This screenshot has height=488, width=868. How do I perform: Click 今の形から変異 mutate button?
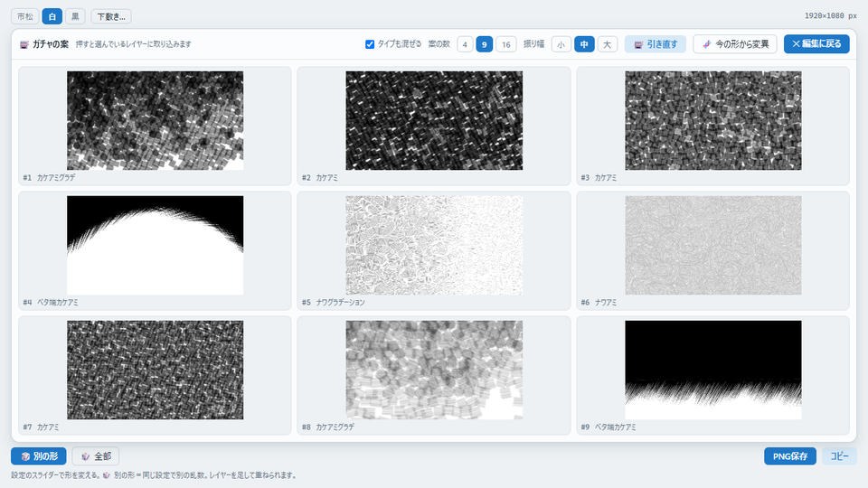point(735,44)
